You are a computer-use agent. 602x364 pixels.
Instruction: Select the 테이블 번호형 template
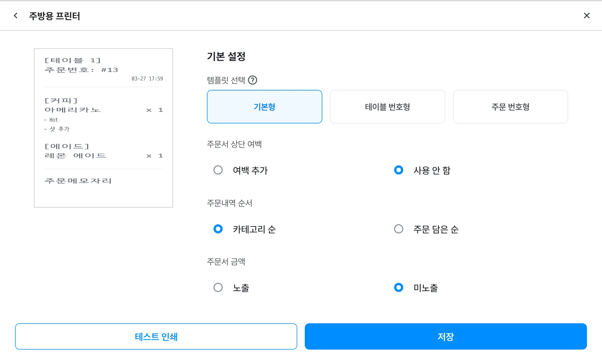pyautogui.click(x=387, y=107)
